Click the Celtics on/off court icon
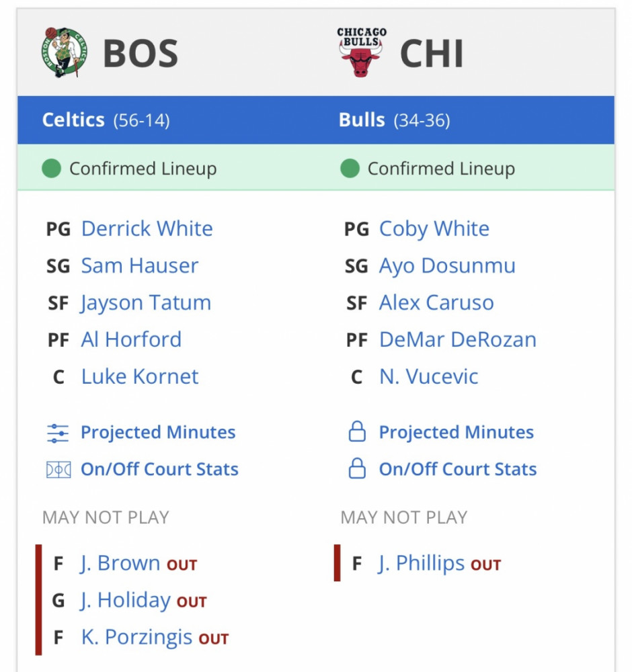Screen dimensions: 632x672 pyautogui.click(x=58, y=470)
